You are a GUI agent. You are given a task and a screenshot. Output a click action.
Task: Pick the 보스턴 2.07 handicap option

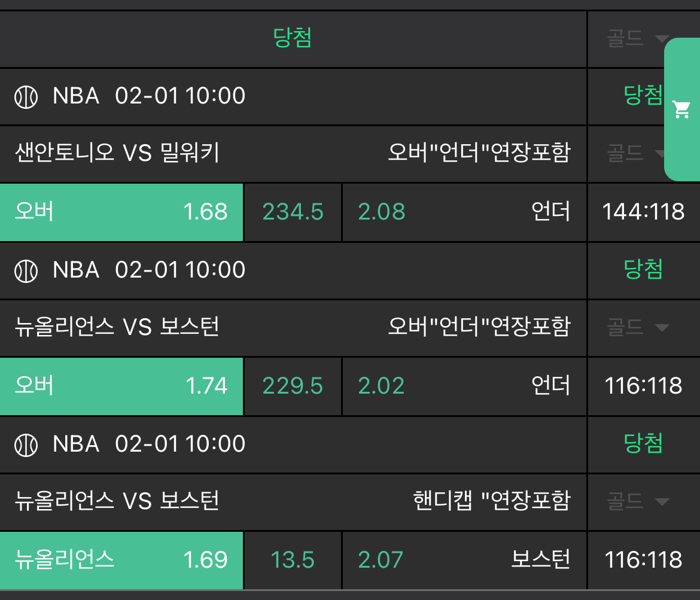[x=464, y=560]
